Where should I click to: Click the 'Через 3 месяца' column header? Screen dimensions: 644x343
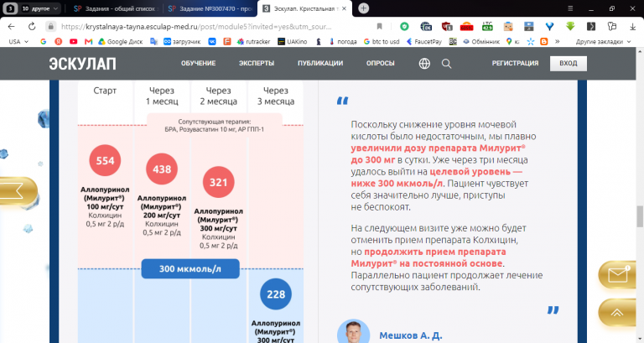click(x=276, y=96)
